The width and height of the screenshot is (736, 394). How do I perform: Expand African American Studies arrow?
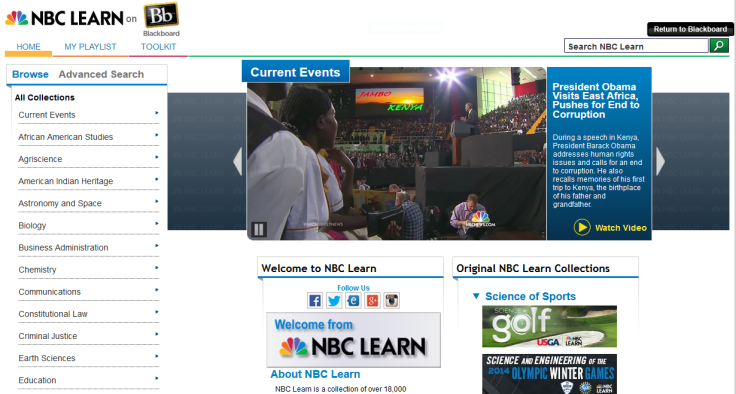tap(157, 135)
